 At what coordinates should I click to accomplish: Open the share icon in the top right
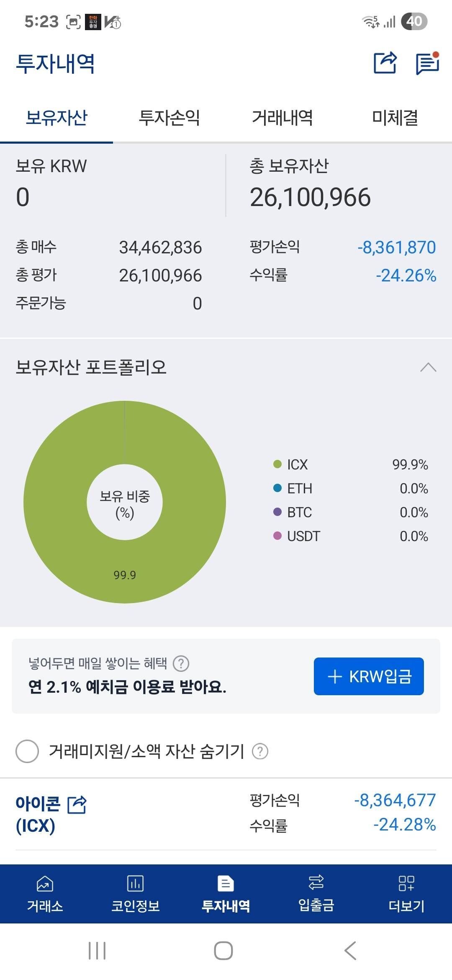[x=385, y=62]
